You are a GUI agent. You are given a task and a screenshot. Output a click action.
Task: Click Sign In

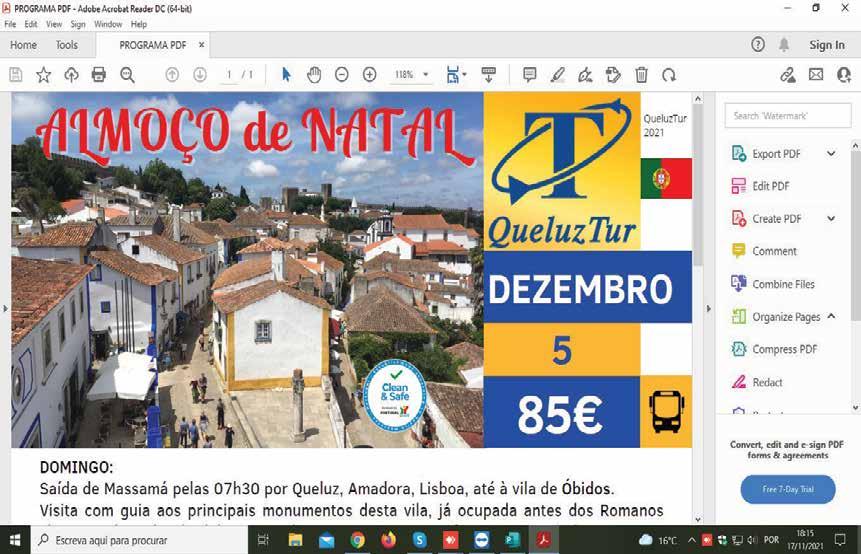(x=826, y=45)
